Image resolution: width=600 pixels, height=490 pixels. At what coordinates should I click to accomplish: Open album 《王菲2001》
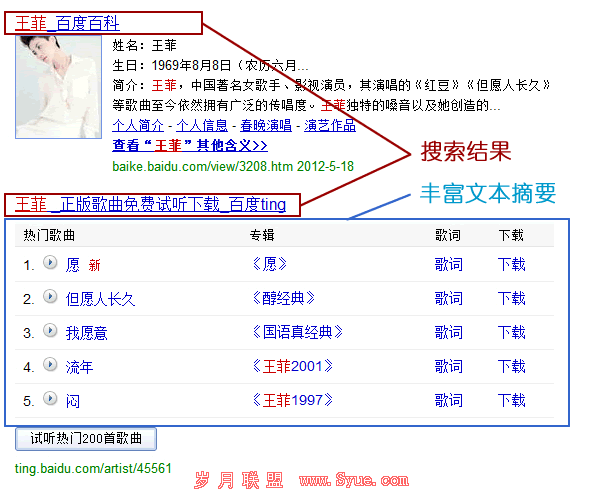pyautogui.click(x=293, y=366)
